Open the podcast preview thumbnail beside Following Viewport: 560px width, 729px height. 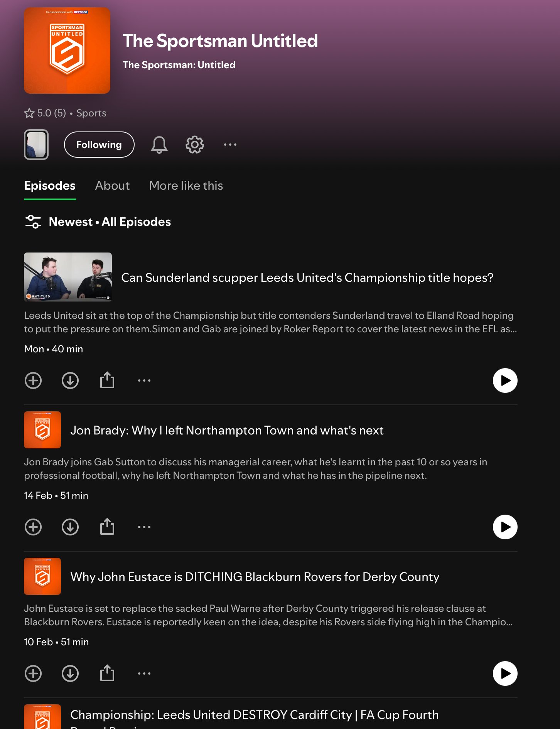pos(36,145)
